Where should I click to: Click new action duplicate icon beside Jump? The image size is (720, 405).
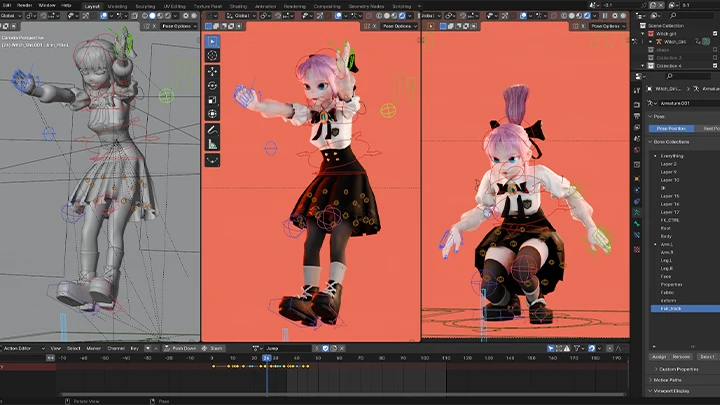[333, 349]
